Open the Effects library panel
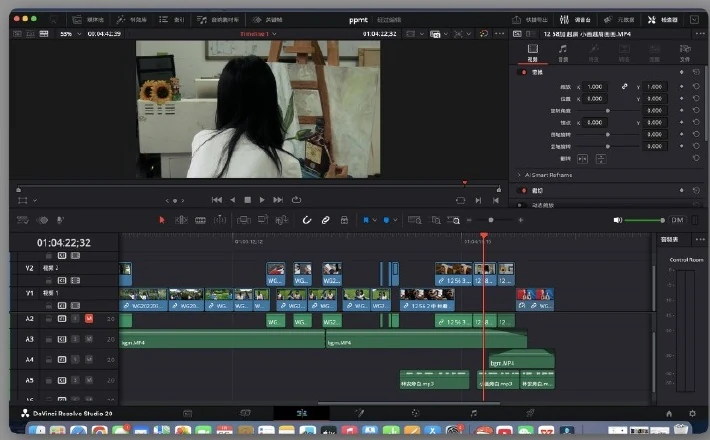 (131, 19)
